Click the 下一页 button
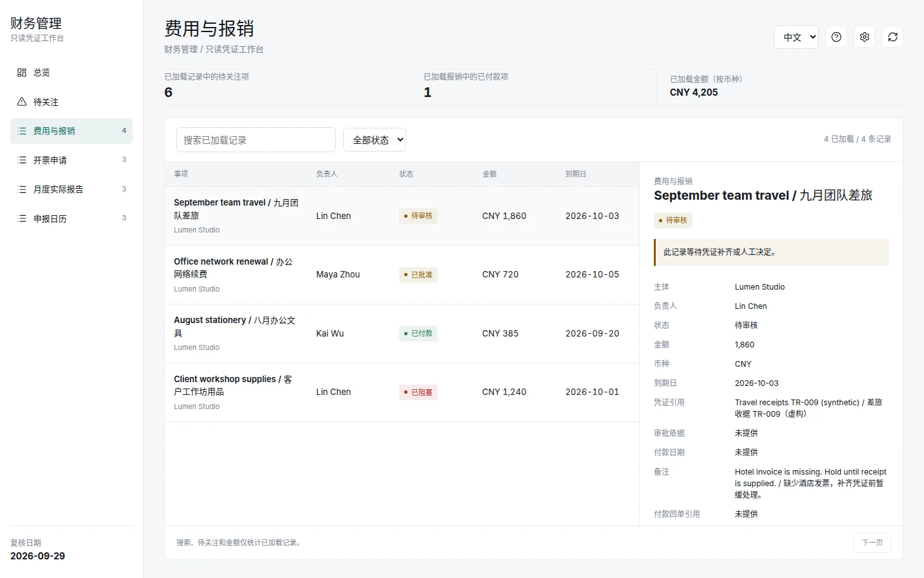 pos(872,543)
